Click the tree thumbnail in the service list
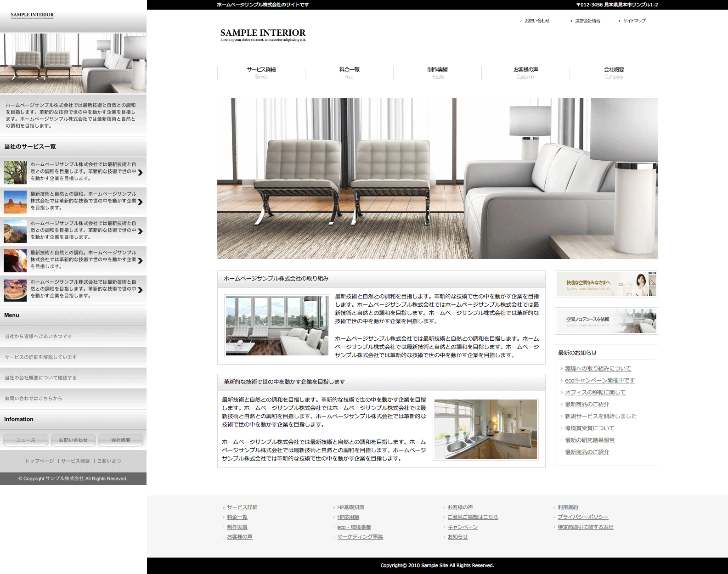The width and height of the screenshot is (728, 574). (15, 172)
